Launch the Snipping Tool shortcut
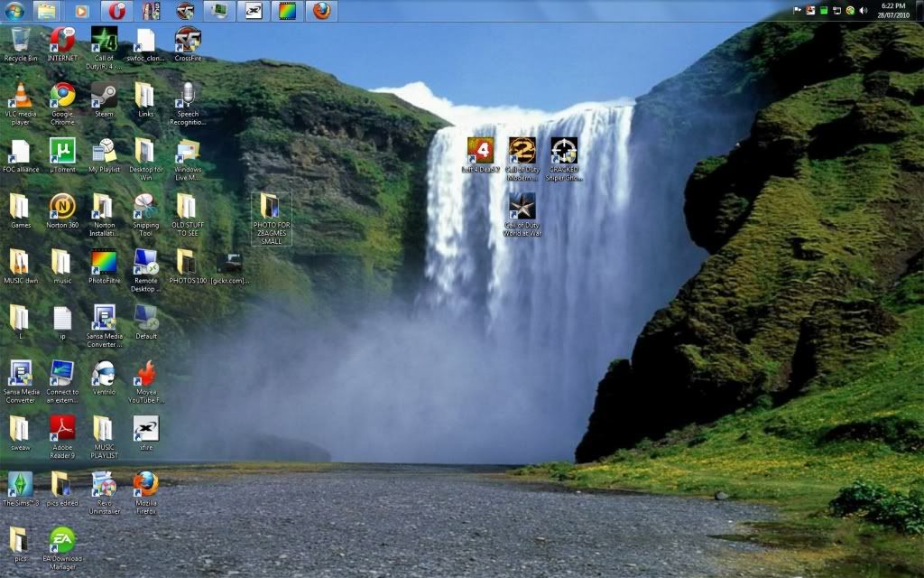The image size is (924, 578). tap(145, 206)
